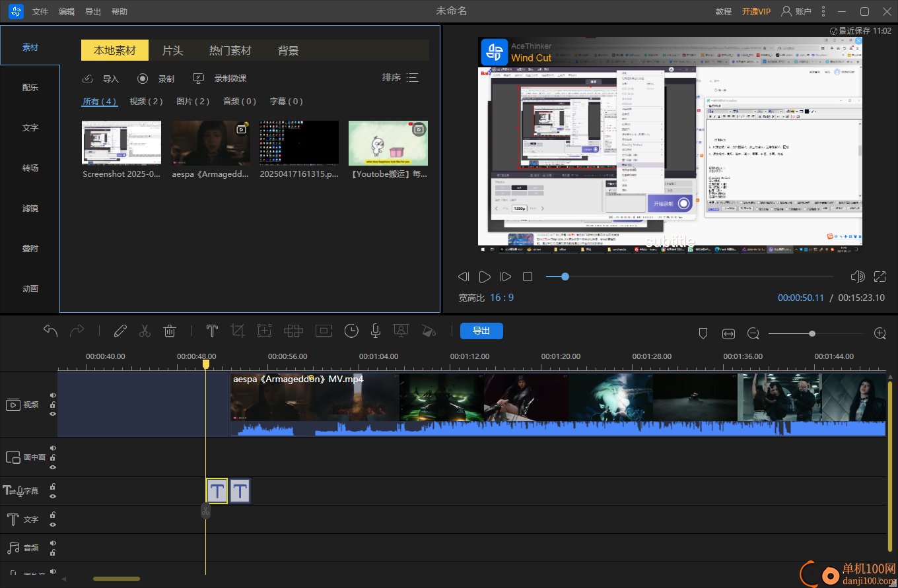Switch to the 热门素材 tab
898x588 pixels.
(x=230, y=50)
